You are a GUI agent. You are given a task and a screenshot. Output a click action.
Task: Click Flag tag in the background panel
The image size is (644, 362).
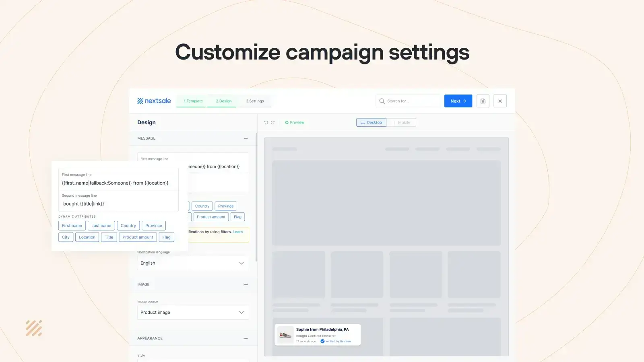tap(238, 217)
